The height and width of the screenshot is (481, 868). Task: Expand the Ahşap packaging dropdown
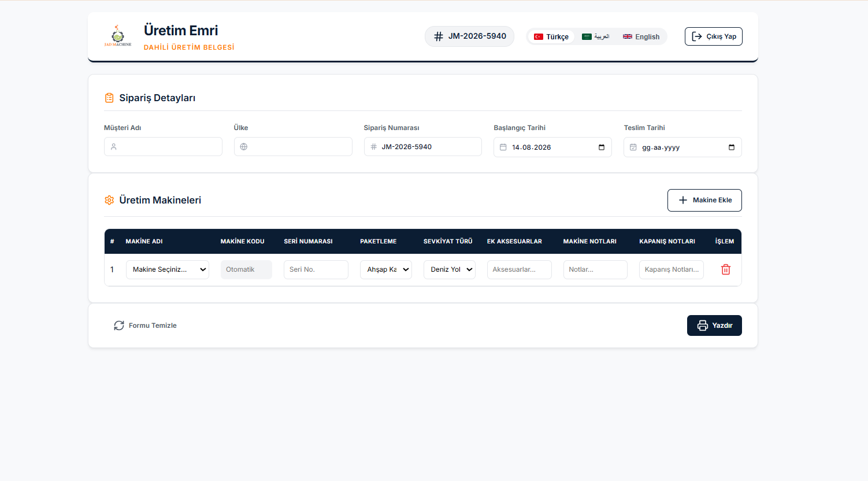click(x=386, y=269)
